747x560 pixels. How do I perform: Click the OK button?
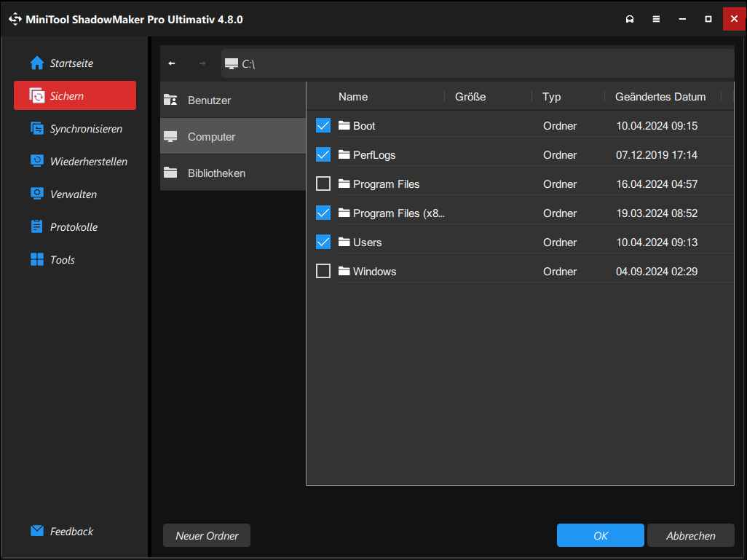click(x=600, y=536)
